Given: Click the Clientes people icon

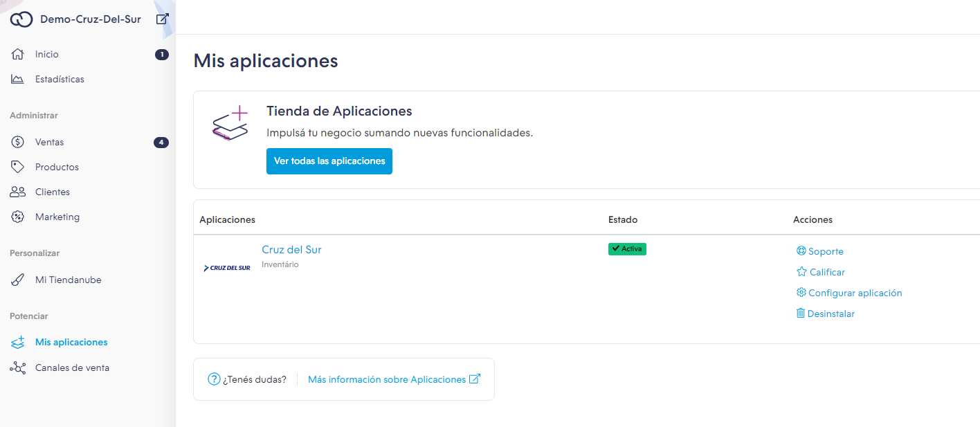Looking at the screenshot, I should pos(18,192).
